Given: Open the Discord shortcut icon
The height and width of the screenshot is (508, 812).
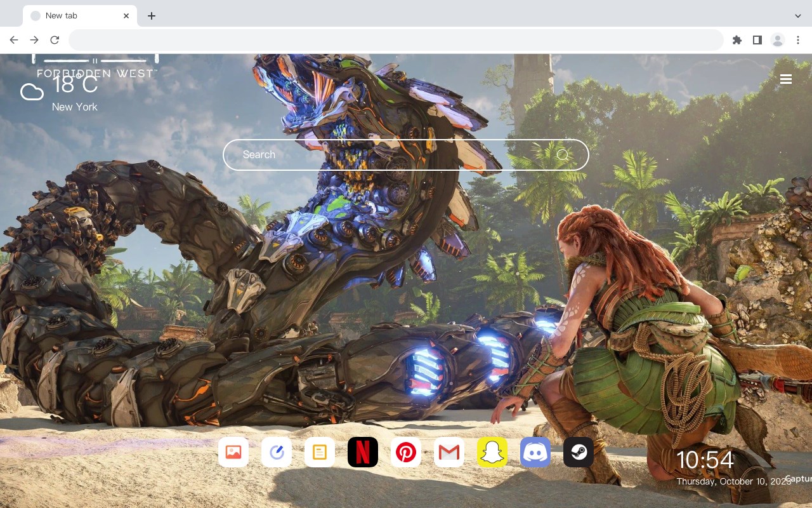Looking at the screenshot, I should tap(535, 452).
